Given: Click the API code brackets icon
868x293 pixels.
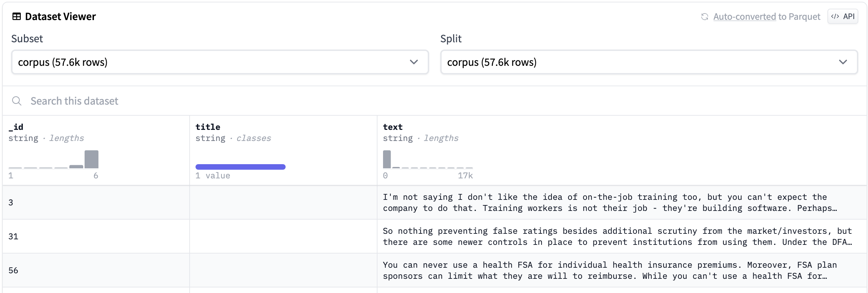Looking at the screenshot, I should (x=835, y=16).
